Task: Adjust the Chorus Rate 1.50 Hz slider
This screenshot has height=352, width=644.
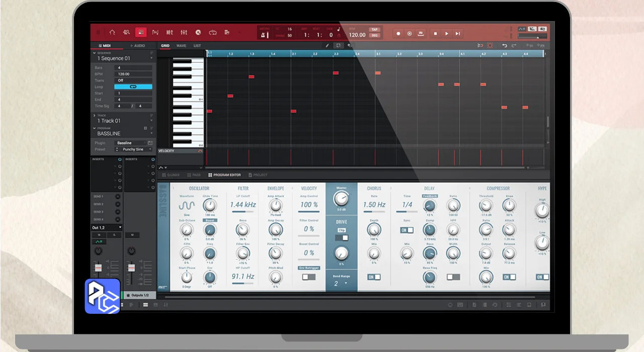Action: tap(374, 212)
